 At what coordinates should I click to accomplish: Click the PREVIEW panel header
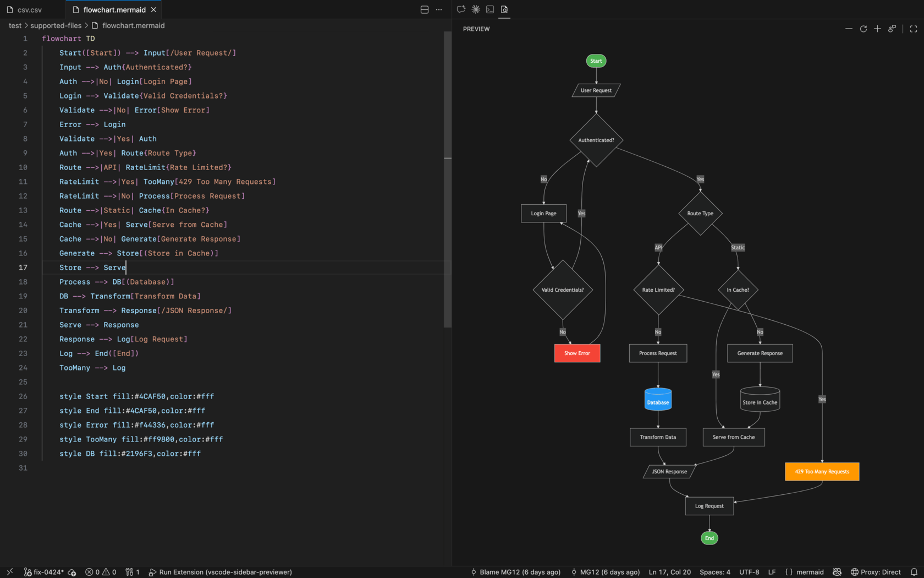(x=476, y=29)
